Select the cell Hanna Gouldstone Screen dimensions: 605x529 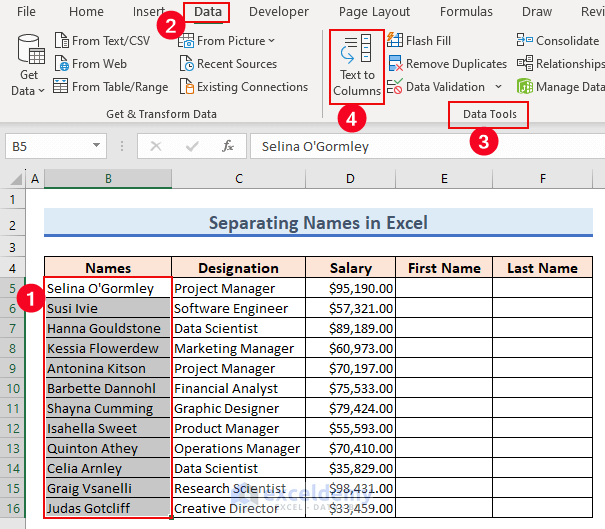pyautogui.click(x=108, y=328)
